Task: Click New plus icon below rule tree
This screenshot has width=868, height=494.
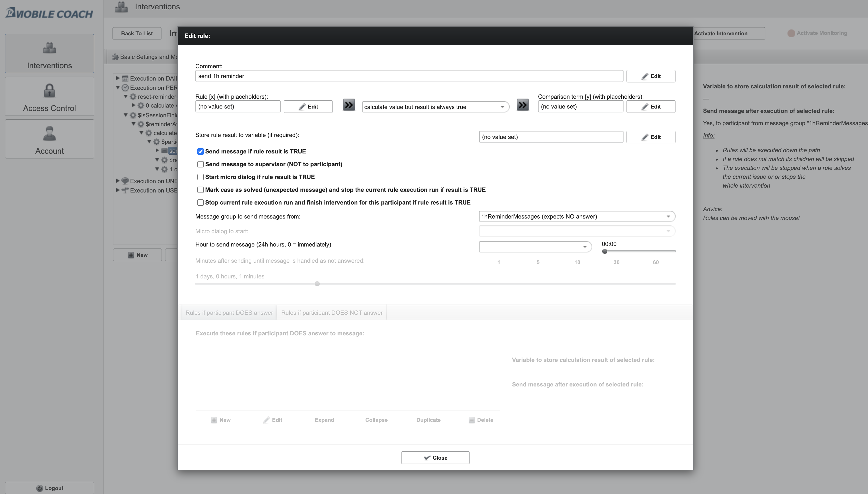Action: click(131, 255)
